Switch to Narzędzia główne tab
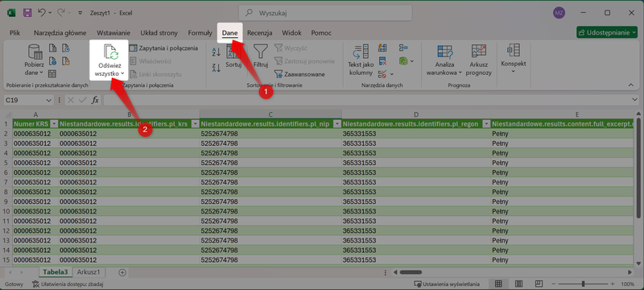Viewport: 644px width, 290px height. (x=60, y=33)
